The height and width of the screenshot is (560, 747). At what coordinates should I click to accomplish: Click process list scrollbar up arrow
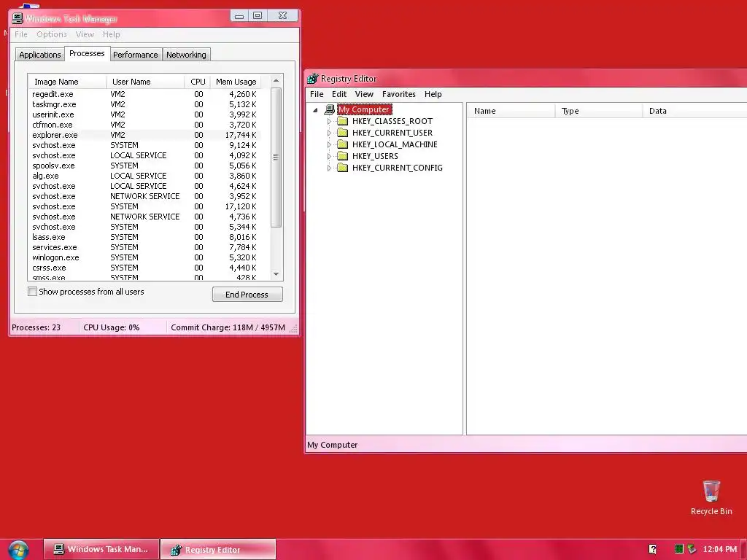pos(276,81)
